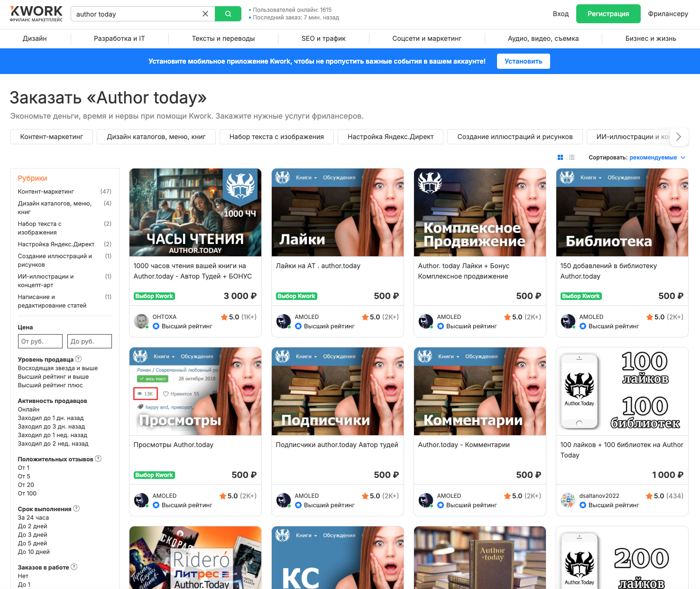700x589 pixels.
Task: Select the Набор текста с изображения chip
Action: coord(276,137)
